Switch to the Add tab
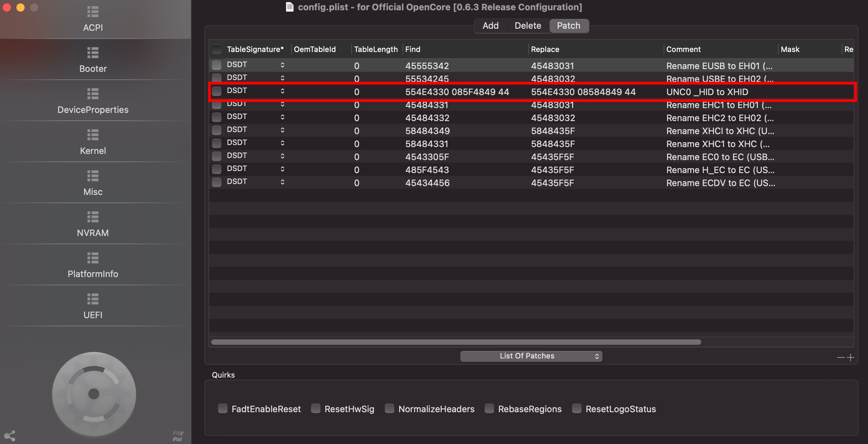The image size is (868, 444). (490, 26)
